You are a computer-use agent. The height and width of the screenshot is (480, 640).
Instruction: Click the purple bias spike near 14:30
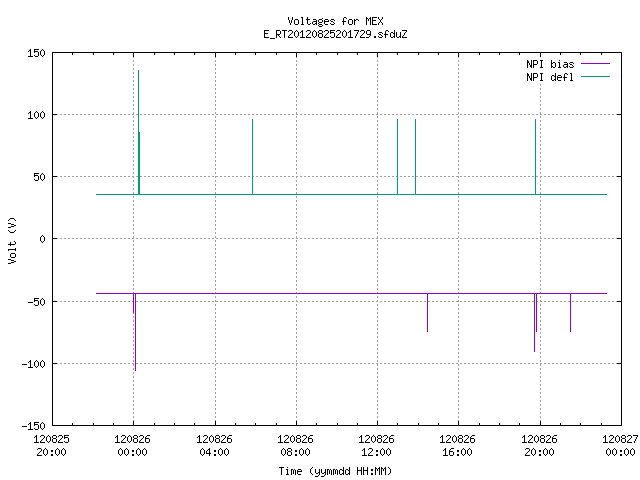[427, 313]
